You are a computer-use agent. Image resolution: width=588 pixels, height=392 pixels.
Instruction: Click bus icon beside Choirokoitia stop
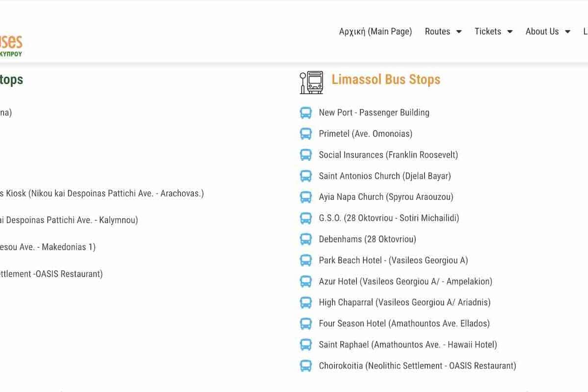click(x=306, y=366)
